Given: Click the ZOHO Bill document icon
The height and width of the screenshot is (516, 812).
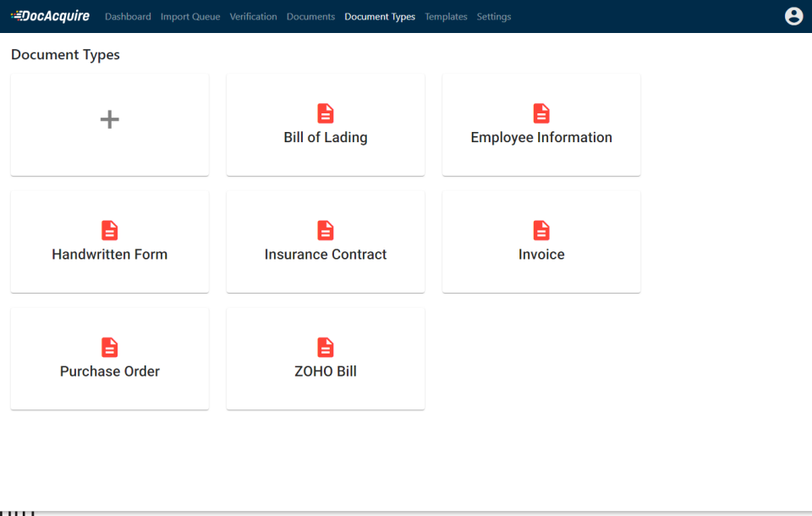Looking at the screenshot, I should click(x=325, y=348).
